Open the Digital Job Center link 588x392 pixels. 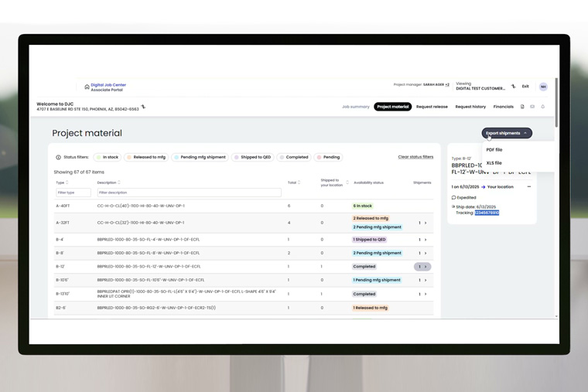(108, 85)
